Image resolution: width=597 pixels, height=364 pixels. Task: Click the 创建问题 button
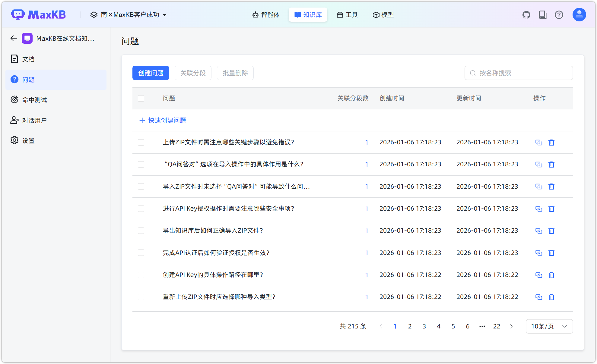point(151,73)
